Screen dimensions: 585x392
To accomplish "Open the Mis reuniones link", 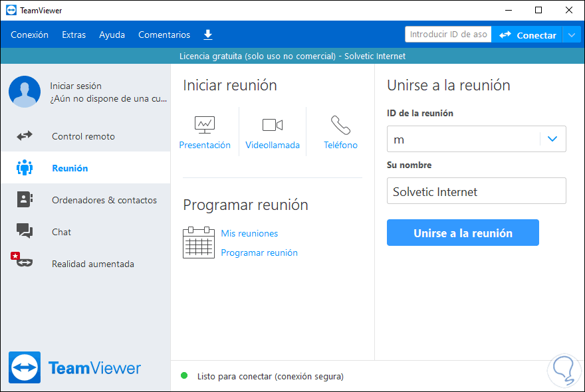I will [x=249, y=233].
